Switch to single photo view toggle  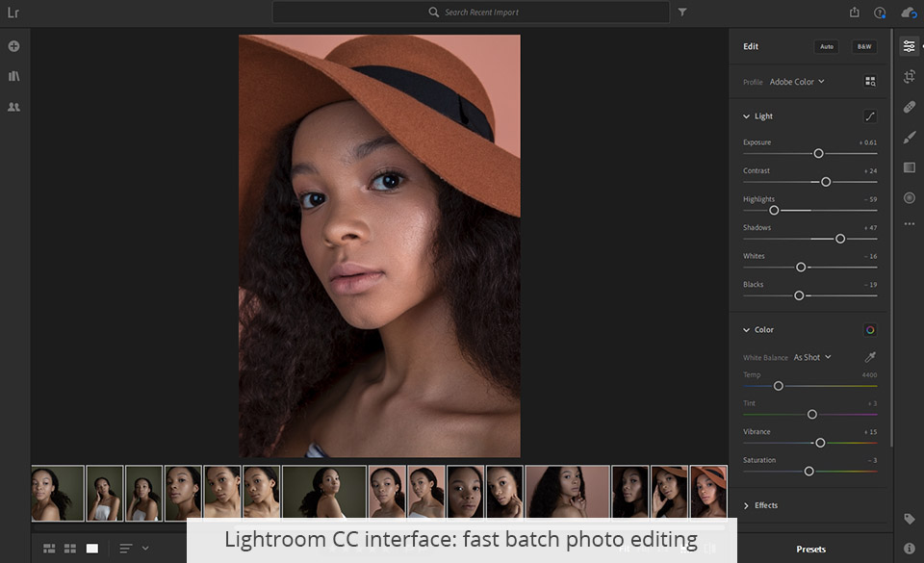pos(91,548)
